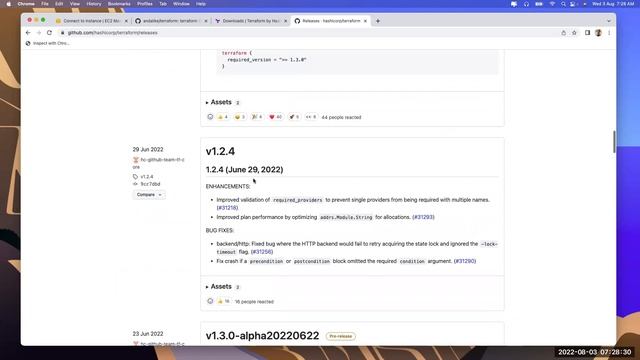Close the Connect to instance EC2 tab
The image size is (640, 360).
[x=126, y=21]
